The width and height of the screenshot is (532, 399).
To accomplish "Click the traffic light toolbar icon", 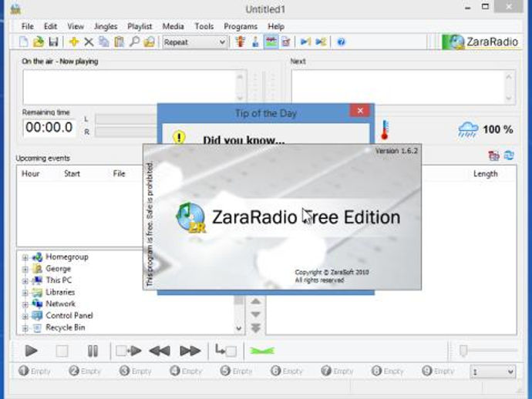I will click(x=241, y=42).
